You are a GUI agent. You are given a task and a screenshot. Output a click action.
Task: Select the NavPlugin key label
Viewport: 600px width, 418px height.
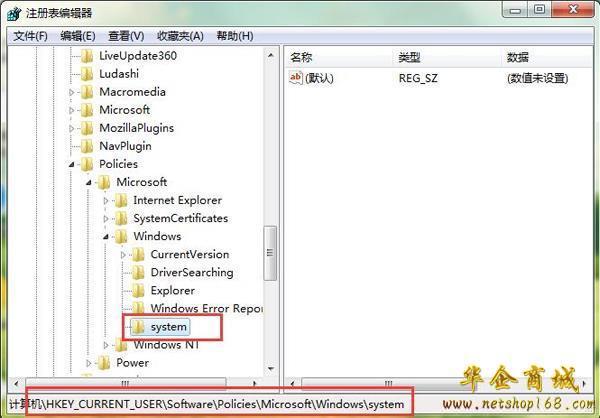click(125, 146)
